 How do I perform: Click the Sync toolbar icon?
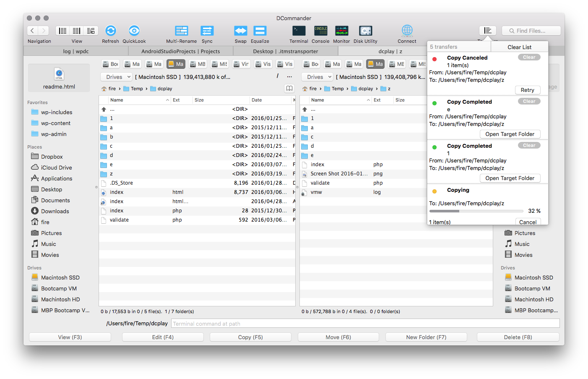click(207, 31)
